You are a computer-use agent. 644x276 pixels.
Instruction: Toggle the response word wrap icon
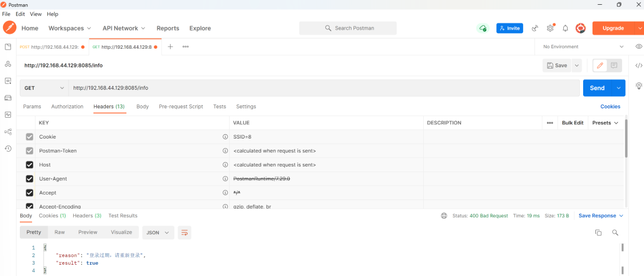[x=184, y=233]
